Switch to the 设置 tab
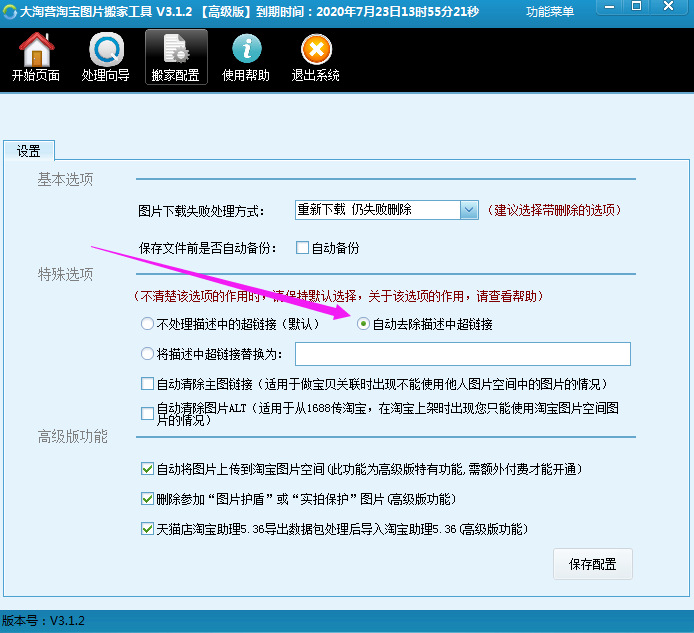The image size is (694, 633). point(29,151)
